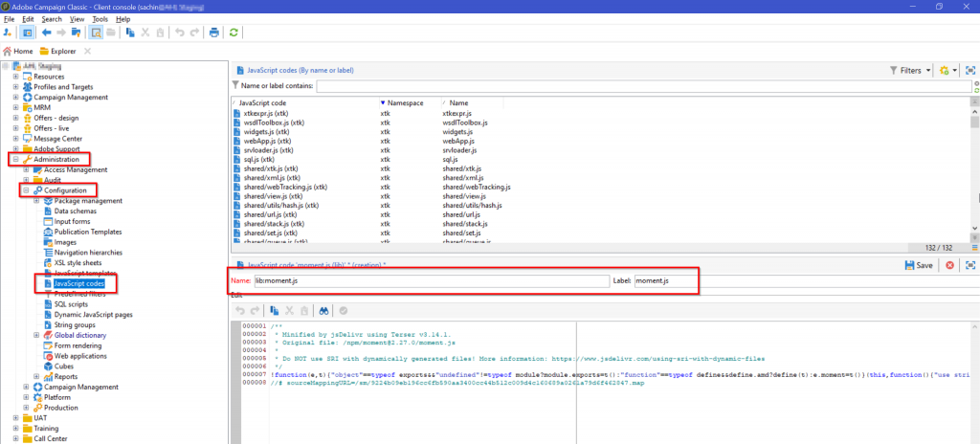Sort by the Namespace column header
Screen dimensions: 980x444
[x=406, y=102]
